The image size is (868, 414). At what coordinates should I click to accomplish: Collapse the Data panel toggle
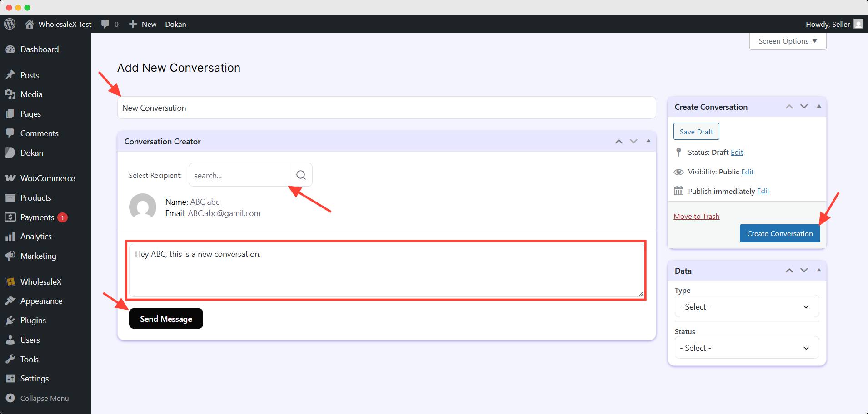coord(819,270)
